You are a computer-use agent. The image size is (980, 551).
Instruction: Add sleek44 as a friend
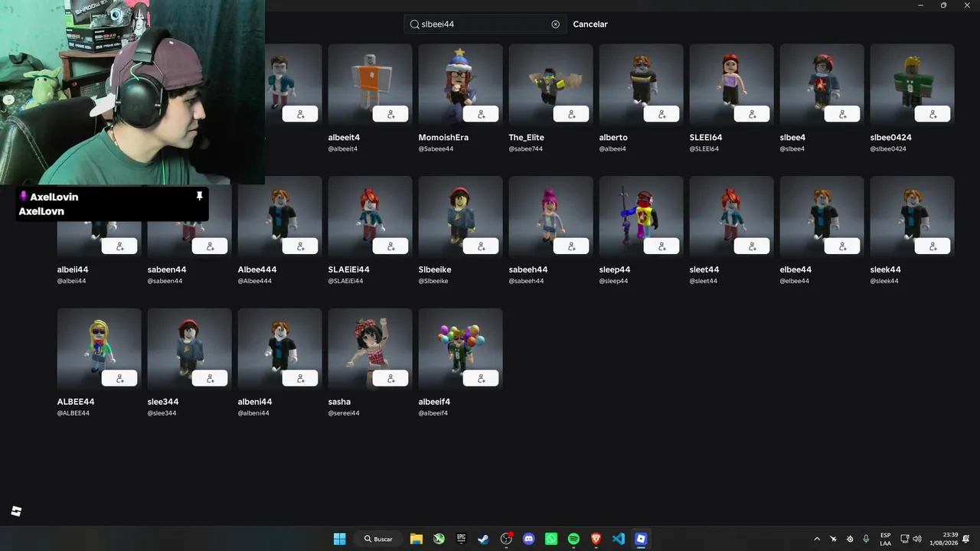click(933, 246)
